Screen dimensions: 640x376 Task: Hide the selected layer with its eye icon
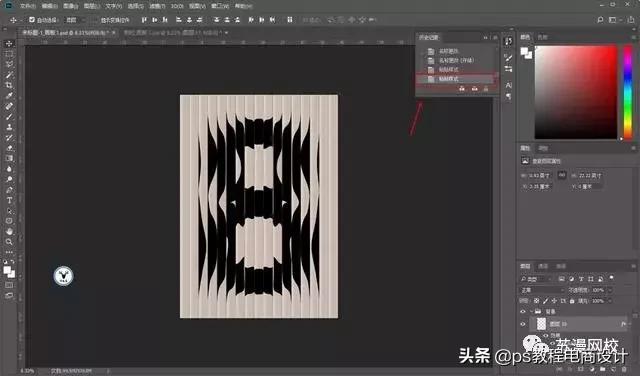pos(523,324)
